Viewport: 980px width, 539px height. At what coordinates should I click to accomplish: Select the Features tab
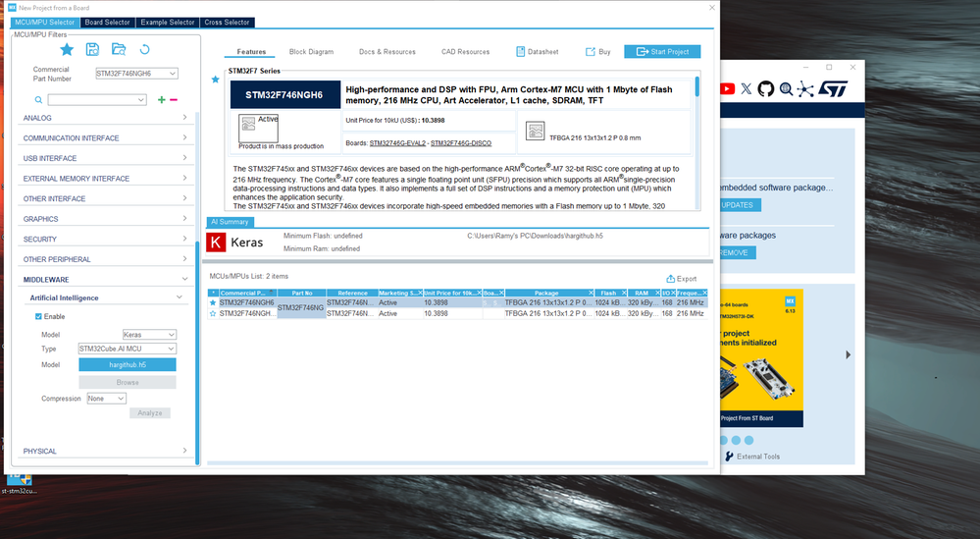[x=251, y=52]
